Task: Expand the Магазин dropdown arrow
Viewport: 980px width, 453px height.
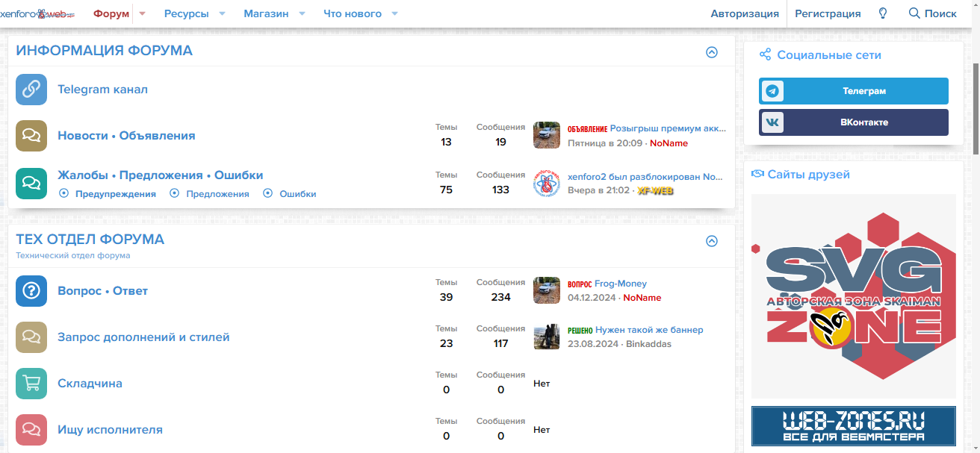Action: (x=302, y=13)
